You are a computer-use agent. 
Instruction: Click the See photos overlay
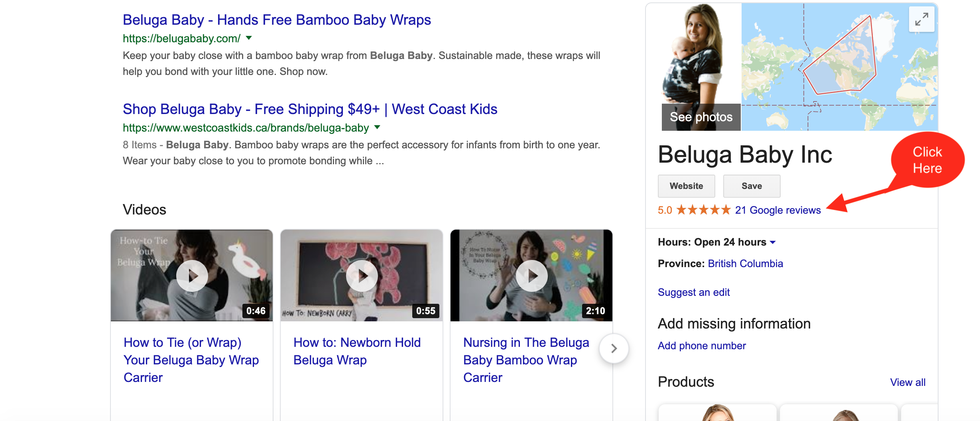(x=701, y=117)
